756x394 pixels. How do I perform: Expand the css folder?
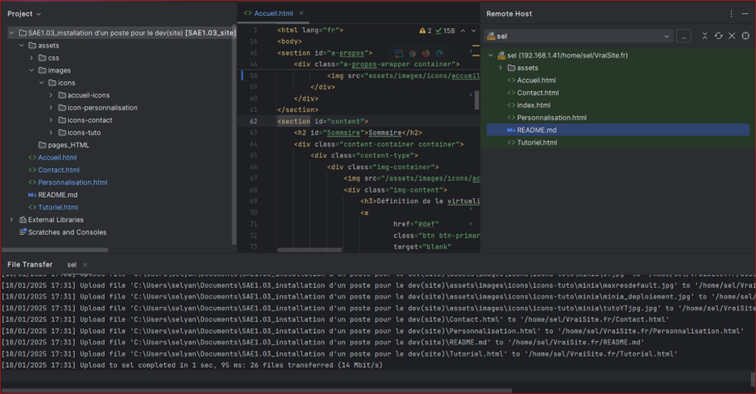[x=31, y=58]
